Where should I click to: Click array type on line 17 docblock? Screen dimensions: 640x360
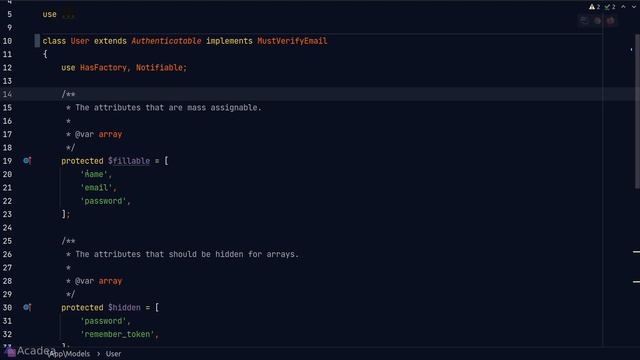110,134
